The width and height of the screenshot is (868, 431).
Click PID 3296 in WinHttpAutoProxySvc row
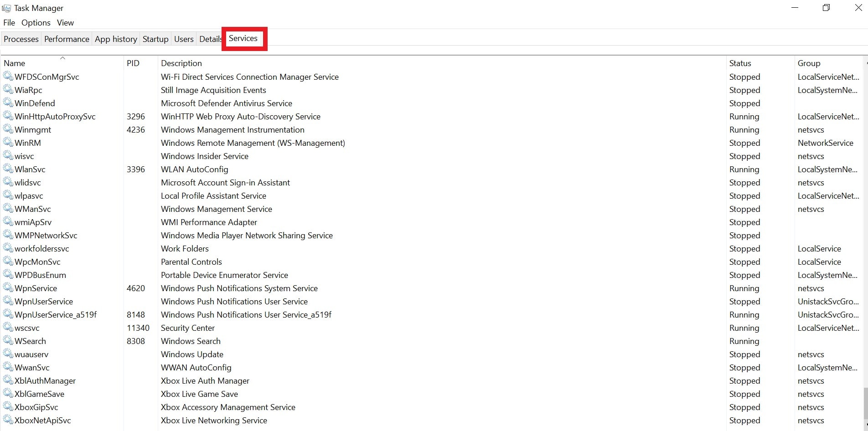tap(136, 117)
